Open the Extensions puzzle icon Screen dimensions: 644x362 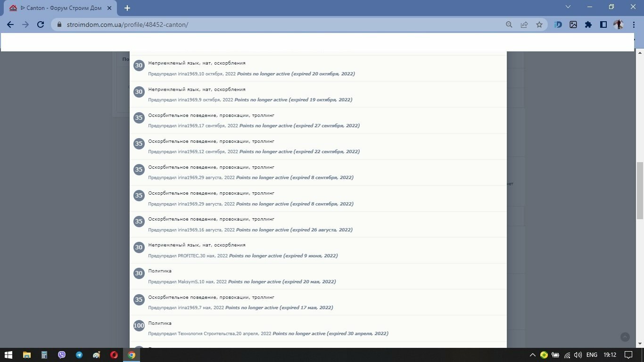(588, 25)
